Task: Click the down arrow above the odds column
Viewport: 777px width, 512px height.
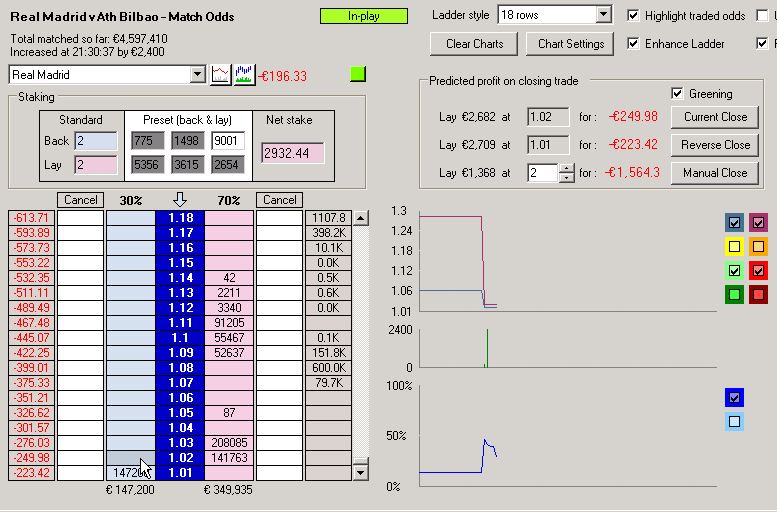Action: pos(180,199)
